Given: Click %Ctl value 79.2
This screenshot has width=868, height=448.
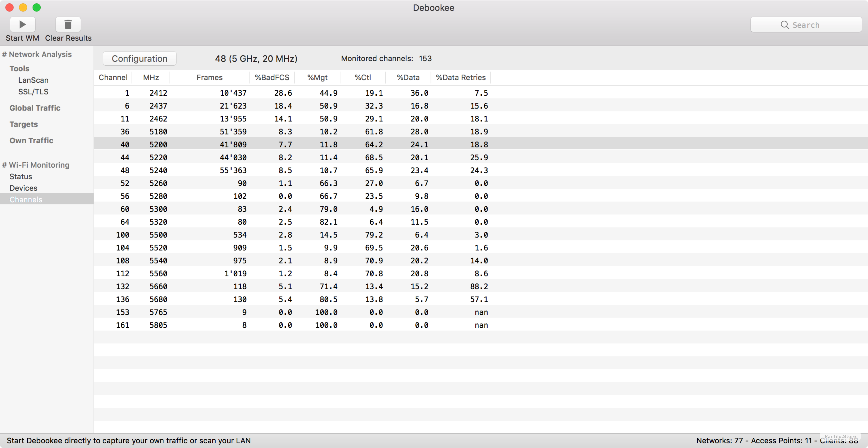Looking at the screenshot, I should (374, 235).
